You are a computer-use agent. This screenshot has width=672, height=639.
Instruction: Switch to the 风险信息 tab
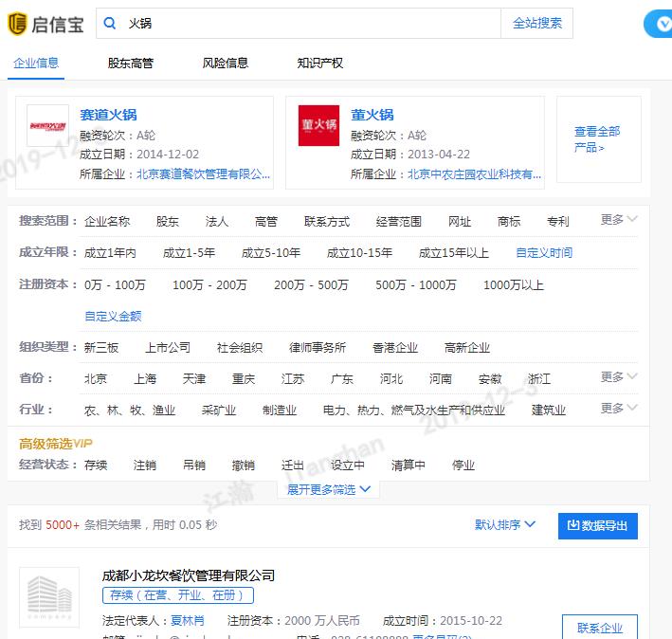click(226, 64)
